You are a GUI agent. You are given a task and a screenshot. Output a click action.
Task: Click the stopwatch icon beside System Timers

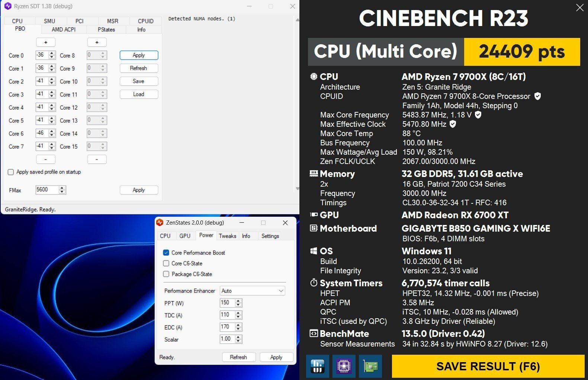(314, 283)
